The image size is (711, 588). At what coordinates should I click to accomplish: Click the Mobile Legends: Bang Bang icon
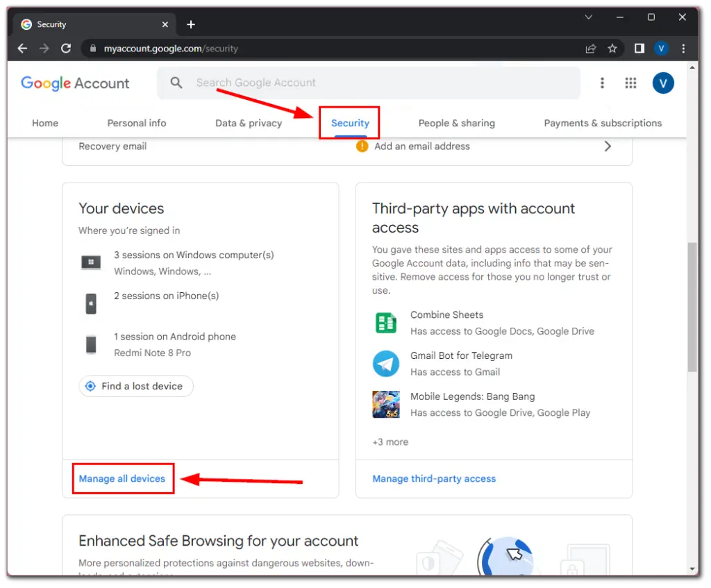coord(386,404)
